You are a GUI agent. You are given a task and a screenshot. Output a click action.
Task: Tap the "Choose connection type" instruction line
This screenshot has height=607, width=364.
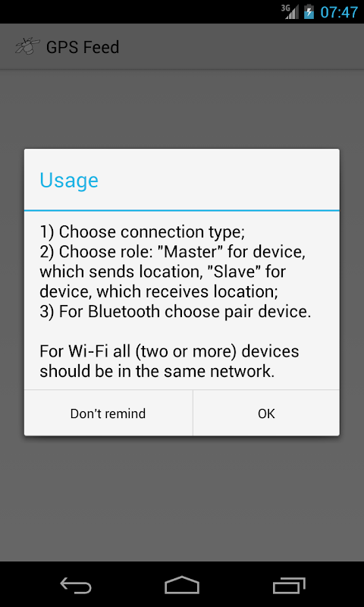click(x=143, y=232)
